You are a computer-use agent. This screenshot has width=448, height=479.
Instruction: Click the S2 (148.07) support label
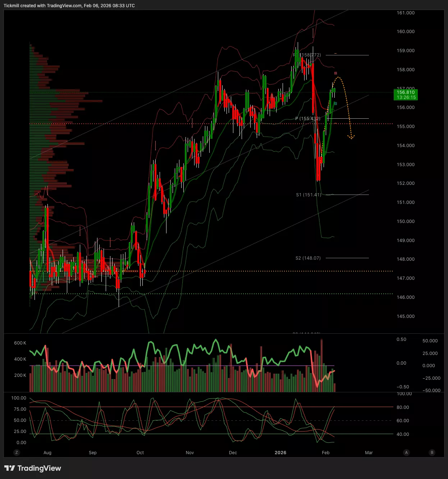click(x=308, y=258)
